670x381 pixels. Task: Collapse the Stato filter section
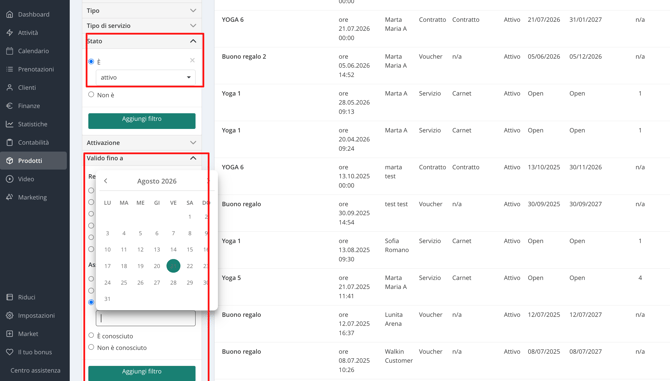141,41
